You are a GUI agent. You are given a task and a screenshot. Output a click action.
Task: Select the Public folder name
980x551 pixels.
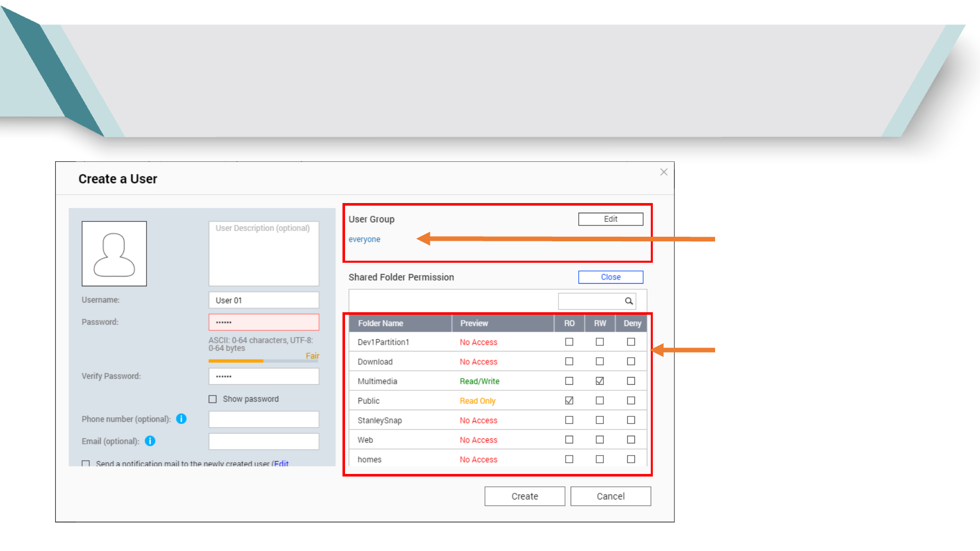tap(369, 401)
